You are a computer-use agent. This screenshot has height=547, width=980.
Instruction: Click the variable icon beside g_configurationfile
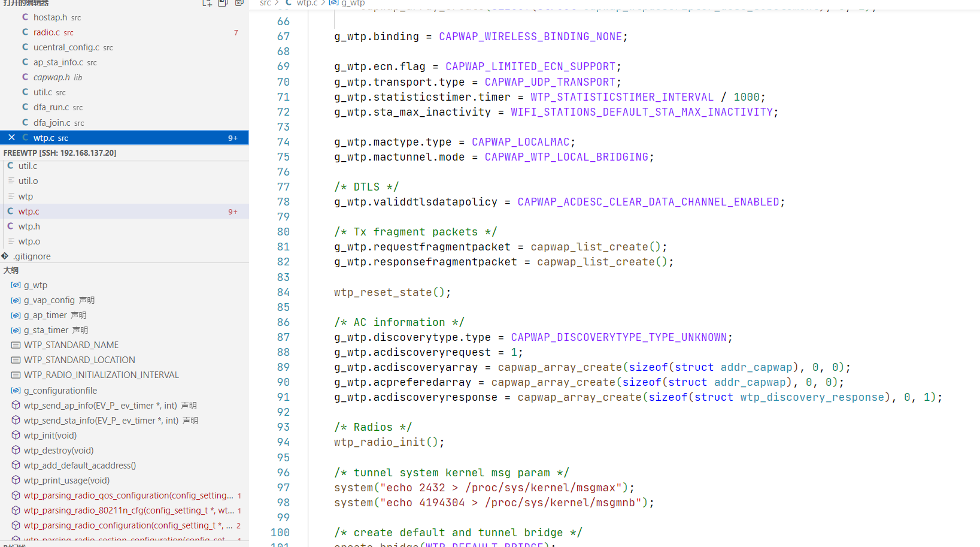point(16,391)
